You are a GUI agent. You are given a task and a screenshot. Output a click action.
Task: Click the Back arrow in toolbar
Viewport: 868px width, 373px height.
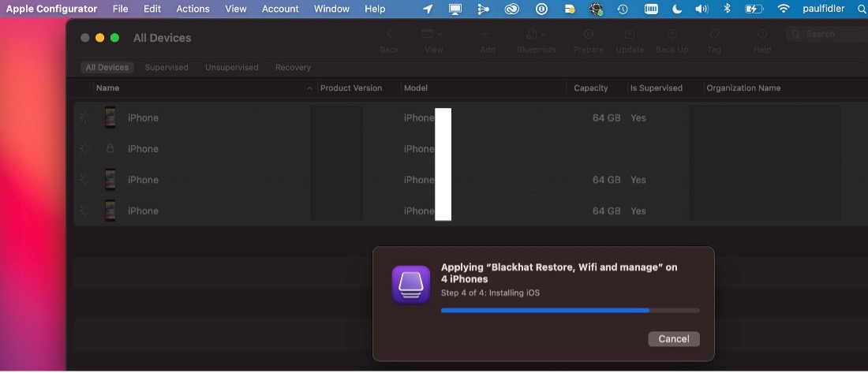(389, 35)
